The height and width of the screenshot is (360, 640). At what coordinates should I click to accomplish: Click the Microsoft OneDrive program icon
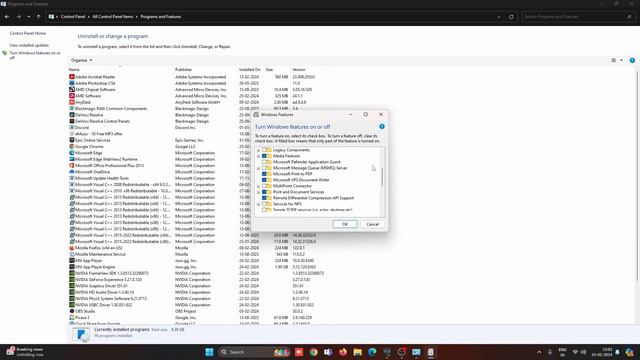[72, 172]
